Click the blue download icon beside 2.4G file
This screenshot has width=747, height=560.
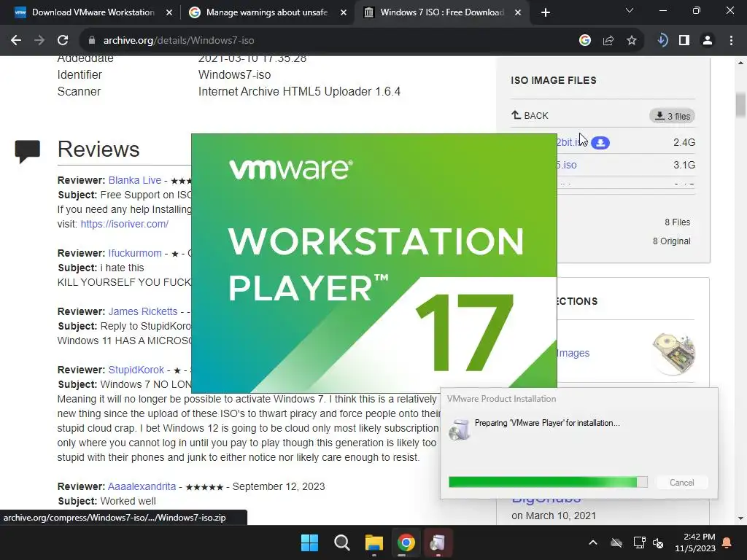[x=600, y=142]
